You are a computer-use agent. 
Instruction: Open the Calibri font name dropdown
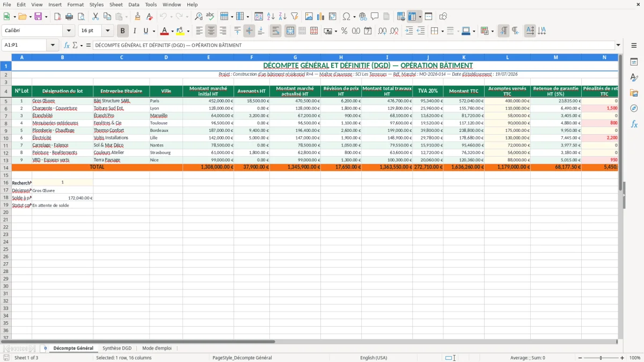[69, 31]
